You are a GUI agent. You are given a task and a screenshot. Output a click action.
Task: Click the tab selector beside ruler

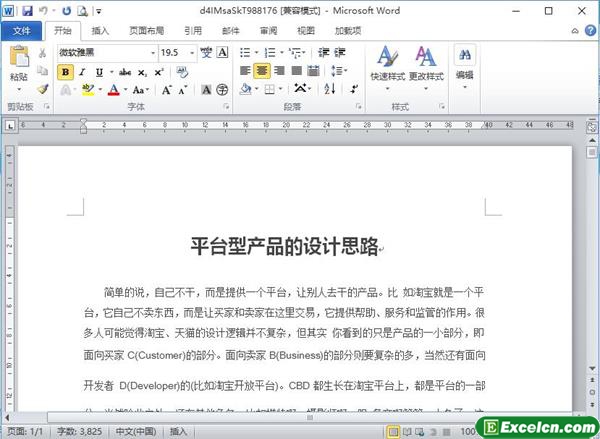pyautogui.click(x=10, y=125)
